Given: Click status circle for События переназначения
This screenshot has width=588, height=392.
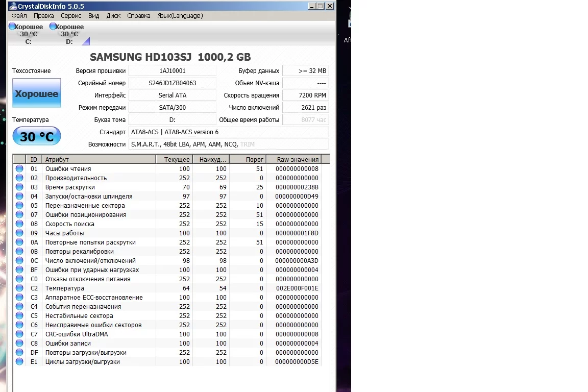Looking at the screenshot, I should [19, 306].
